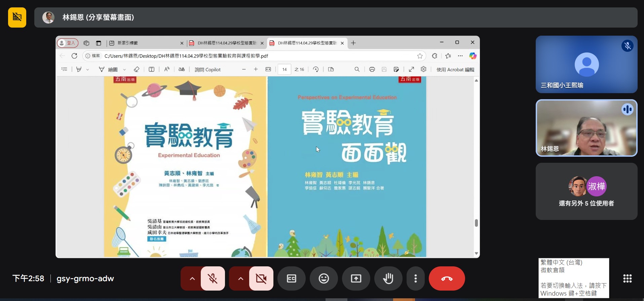The width and height of the screenshot is (644, 301).
Task: Click the scrollbar up arrow in PDF
Action: (x=476, y=80)
